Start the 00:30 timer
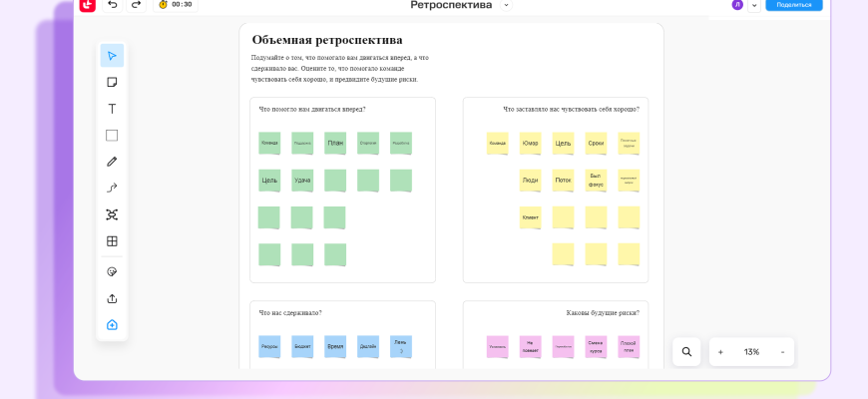This screenshot has height=399, width=868. (x=176, y=5)
